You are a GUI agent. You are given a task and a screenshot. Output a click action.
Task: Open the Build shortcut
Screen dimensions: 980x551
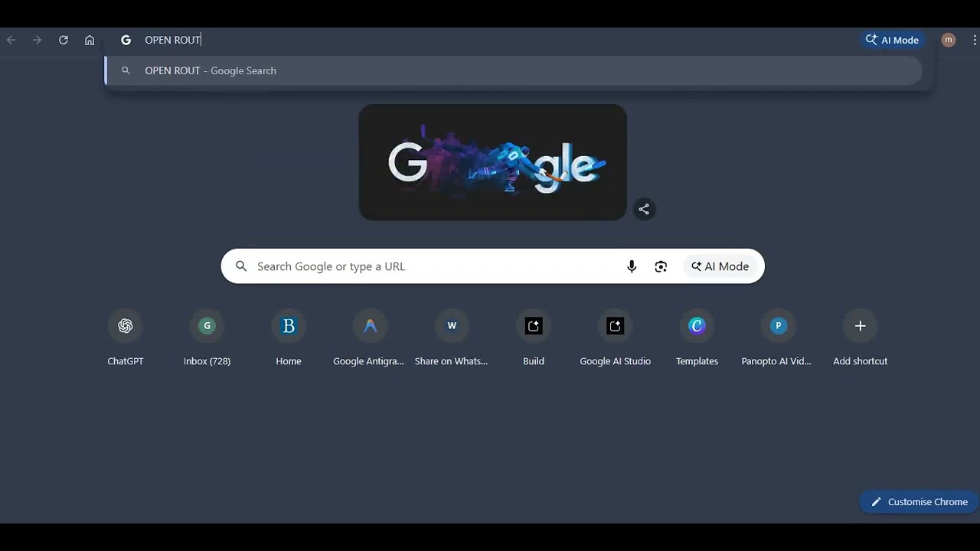(534, 337)
